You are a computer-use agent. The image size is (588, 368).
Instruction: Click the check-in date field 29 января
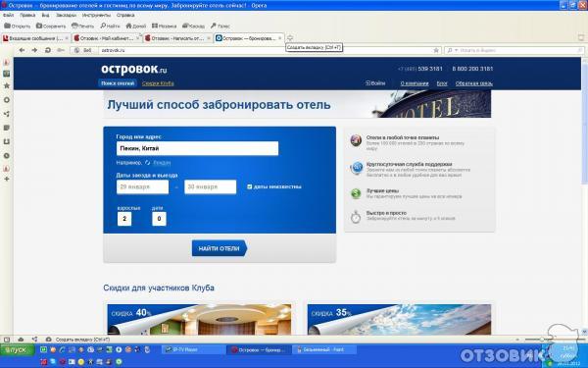tap(142, 186)
